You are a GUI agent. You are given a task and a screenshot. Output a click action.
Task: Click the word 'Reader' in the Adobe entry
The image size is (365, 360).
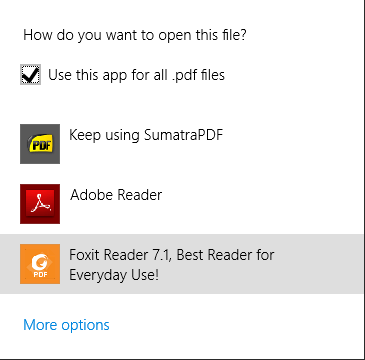click(140, 195)
